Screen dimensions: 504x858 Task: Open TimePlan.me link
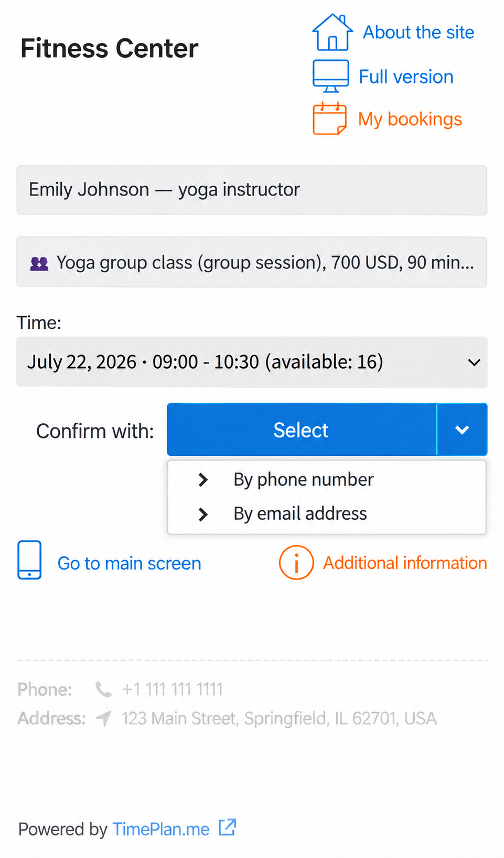(x=161, y=829)
